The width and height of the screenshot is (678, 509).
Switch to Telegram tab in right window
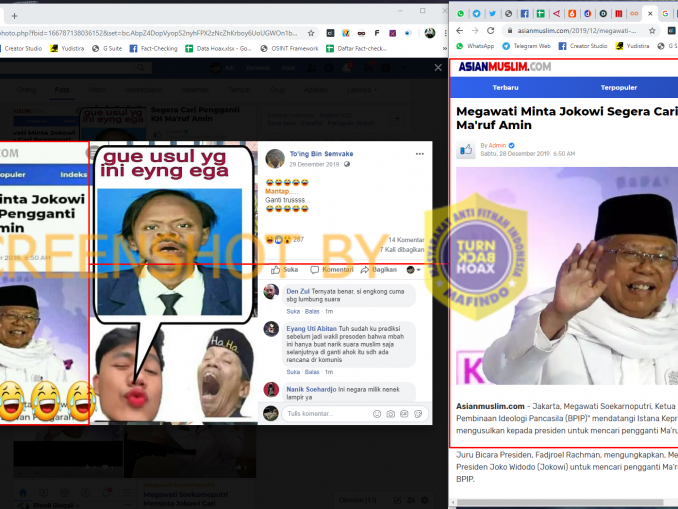pyautogui.click(x=477, y=14)
